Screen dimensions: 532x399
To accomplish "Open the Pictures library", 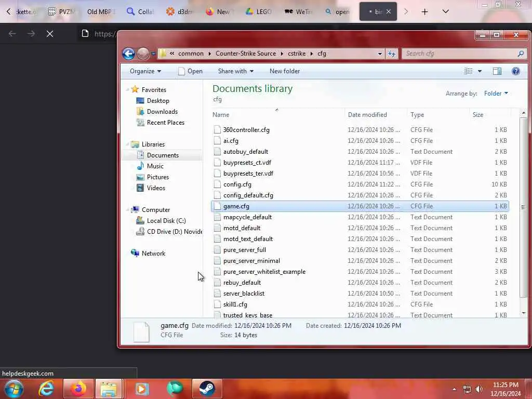I will point(158,177).
